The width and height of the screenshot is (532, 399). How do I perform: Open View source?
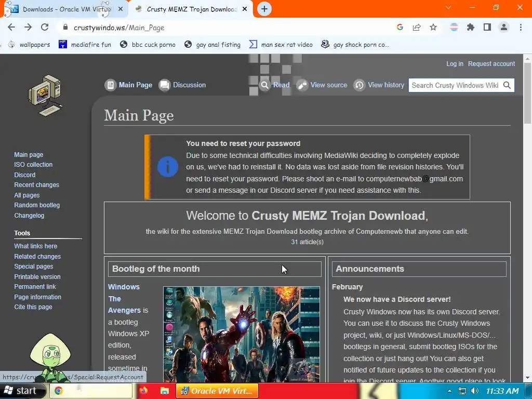click(x=322, y=85)
